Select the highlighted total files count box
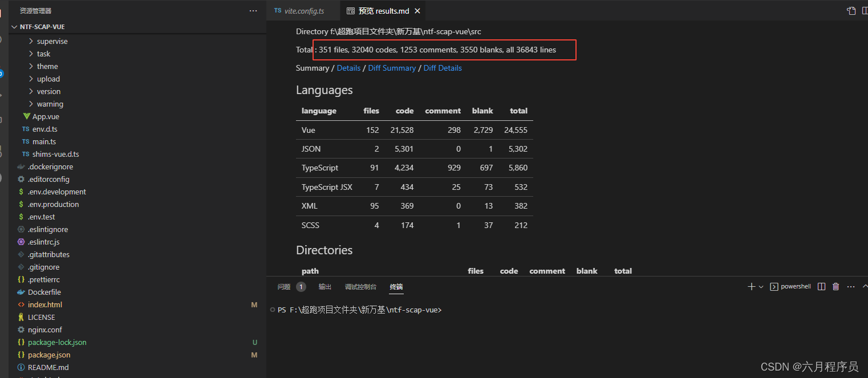The height and width of the screenshot is (378, 868). tap(445, 50)
